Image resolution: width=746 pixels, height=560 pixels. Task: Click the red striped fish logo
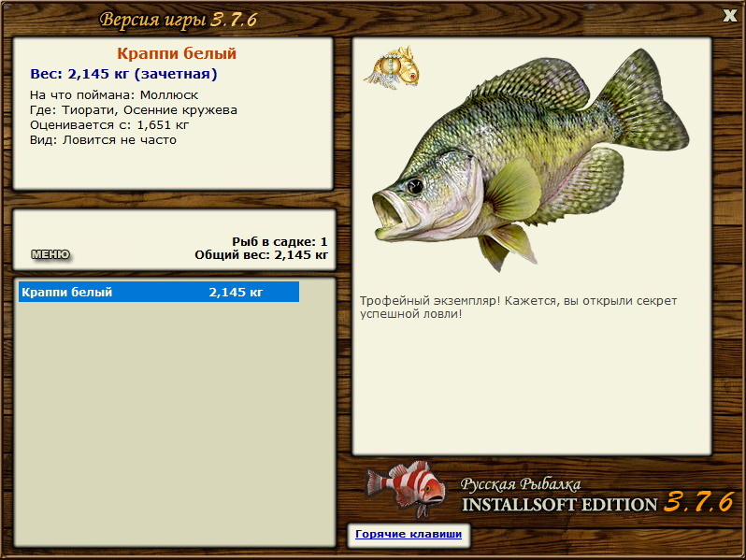(406, 488)
